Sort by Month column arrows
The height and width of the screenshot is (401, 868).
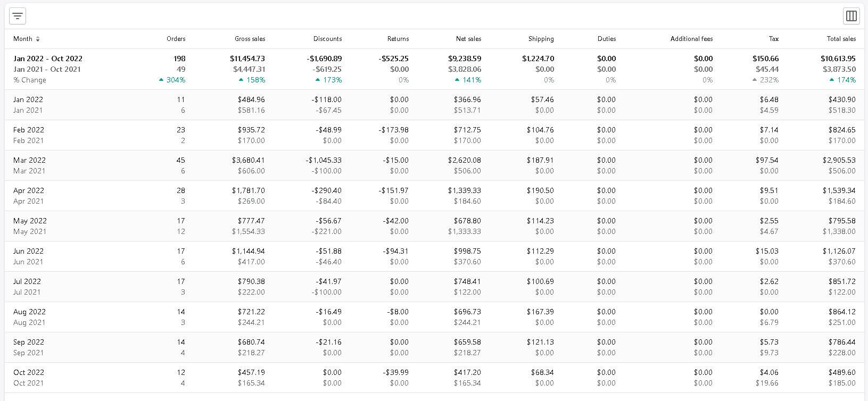coord(38,39)
